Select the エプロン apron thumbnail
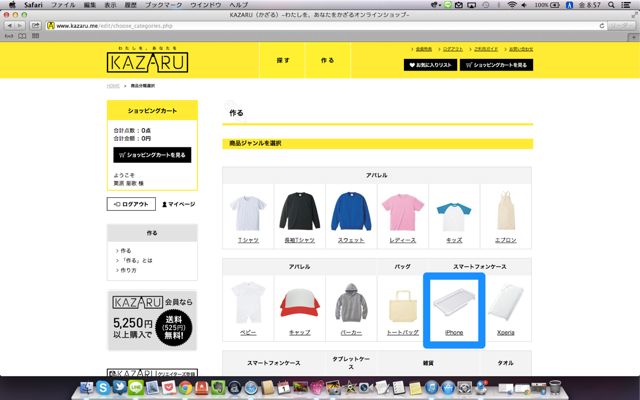 coord(506,211)
